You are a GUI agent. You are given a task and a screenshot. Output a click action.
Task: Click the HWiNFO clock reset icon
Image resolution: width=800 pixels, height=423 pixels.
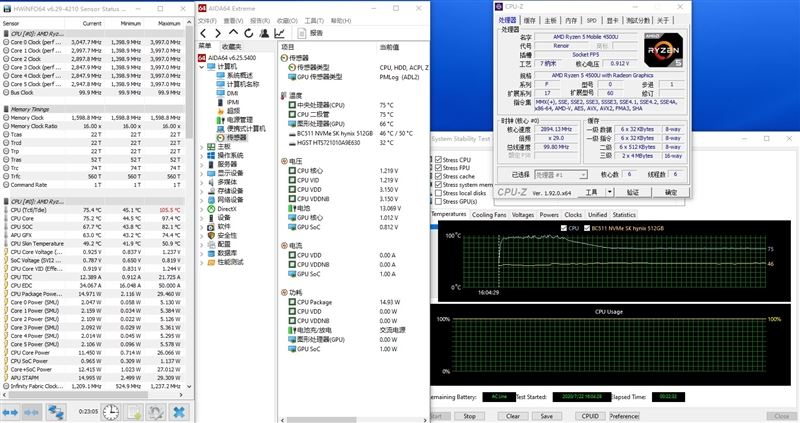[x=111, y=412]
